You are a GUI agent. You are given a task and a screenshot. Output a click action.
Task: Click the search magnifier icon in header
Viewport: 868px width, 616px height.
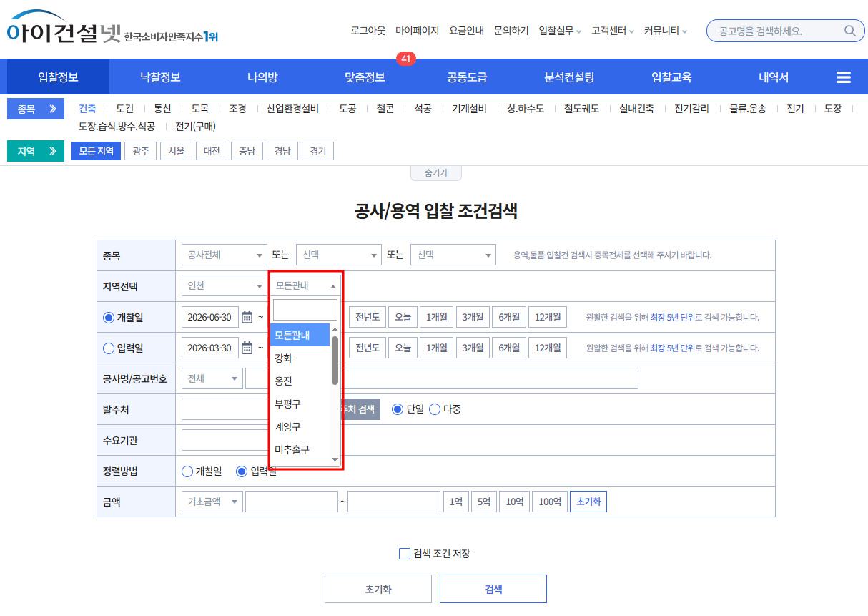coord(849,31)
